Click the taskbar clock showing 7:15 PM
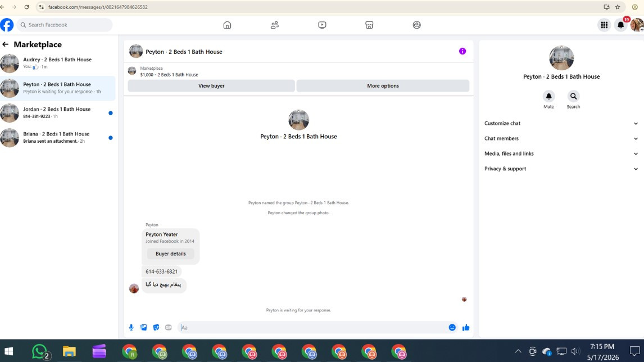Image resolution: width=644 pixels, height=362 pixels. coord(602,352)
